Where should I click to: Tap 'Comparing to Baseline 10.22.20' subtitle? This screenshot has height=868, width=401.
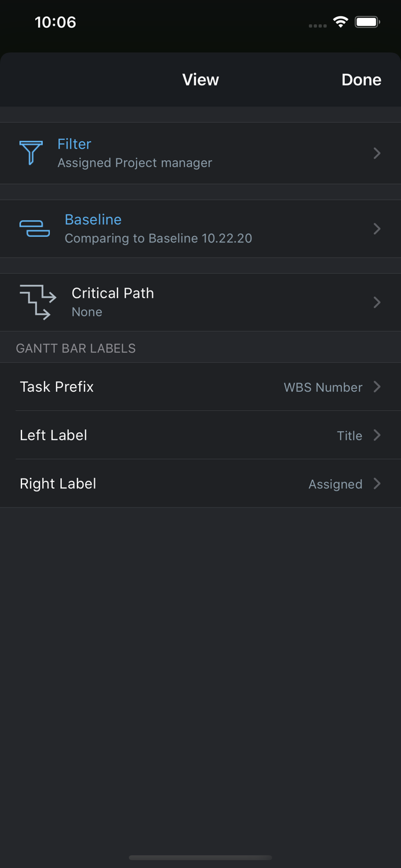(158, 238)
